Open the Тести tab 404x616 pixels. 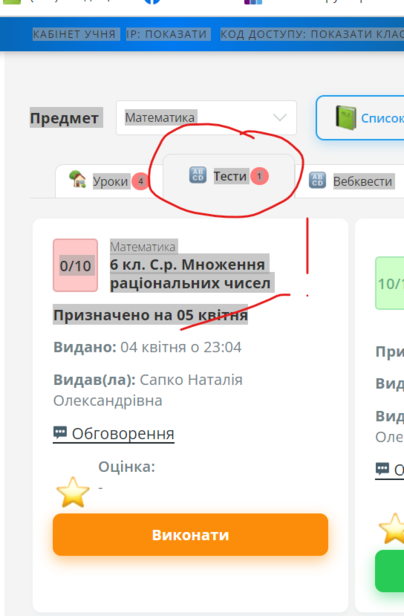[x=228, y=176]
